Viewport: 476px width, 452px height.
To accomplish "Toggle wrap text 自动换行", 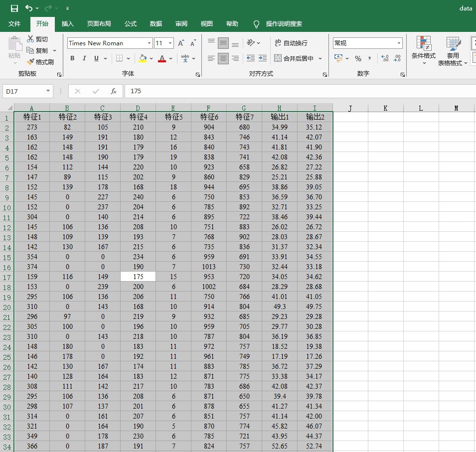I will click(x=291, y=43).
